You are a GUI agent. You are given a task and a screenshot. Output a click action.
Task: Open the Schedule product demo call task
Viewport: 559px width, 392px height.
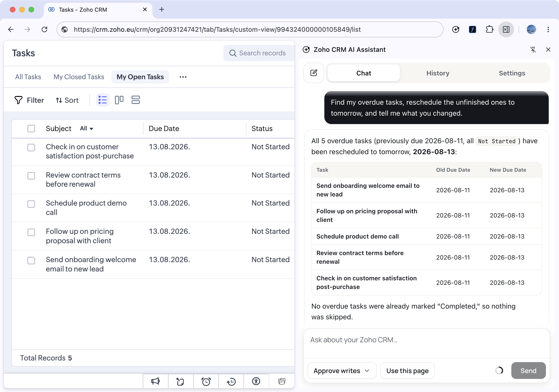[x=86, y=207]
